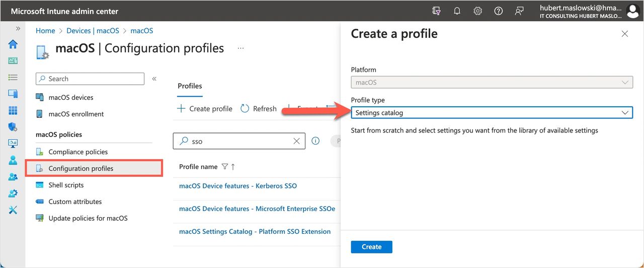Select Configuration profiles menu item
The image size is (644, 268).
pos(80,168)
